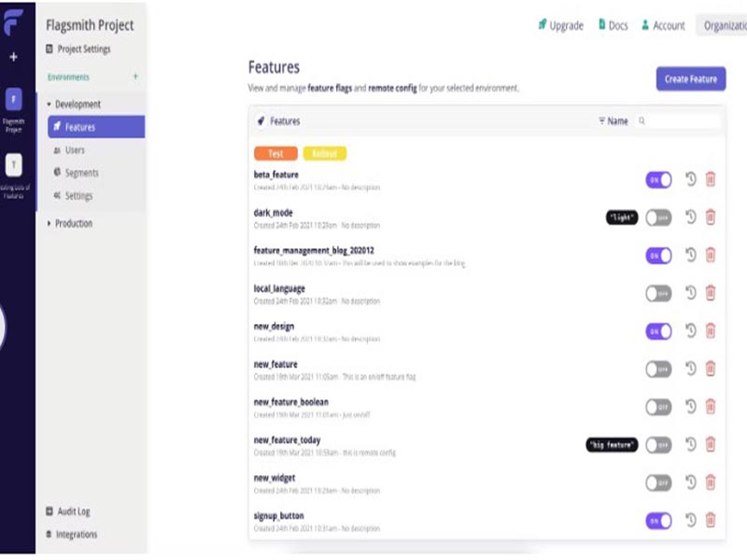Filter by the orange Test tag
Screen dimensions: 747x560
[x=275, y=153]
